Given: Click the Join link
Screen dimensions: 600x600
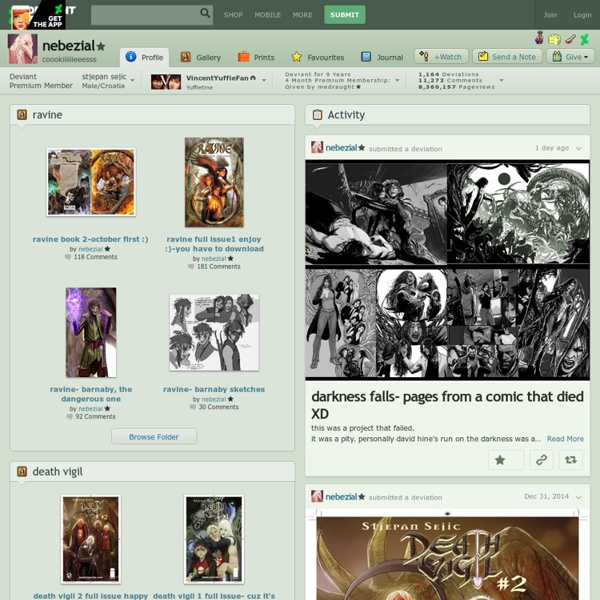Looking at the screenshot, I should click(x=550, y=15).
